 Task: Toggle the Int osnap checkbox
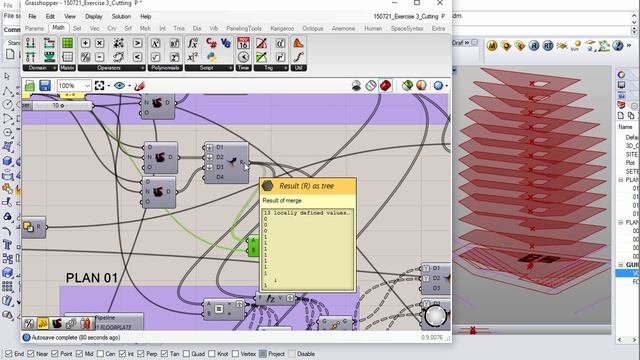click(122, 353)
